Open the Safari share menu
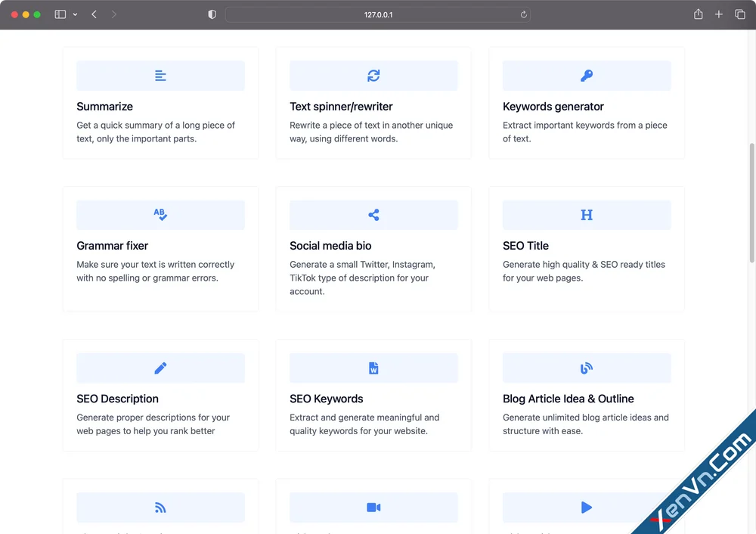Viewport: 756px width, 534px height. pyautogui.click(x=698, y=14)
